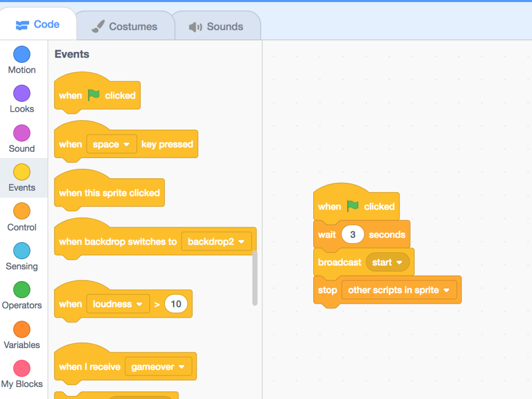Click the 'Events' palette heading
The height and width of the screenshot is (399, 532).
coord(72,54)
